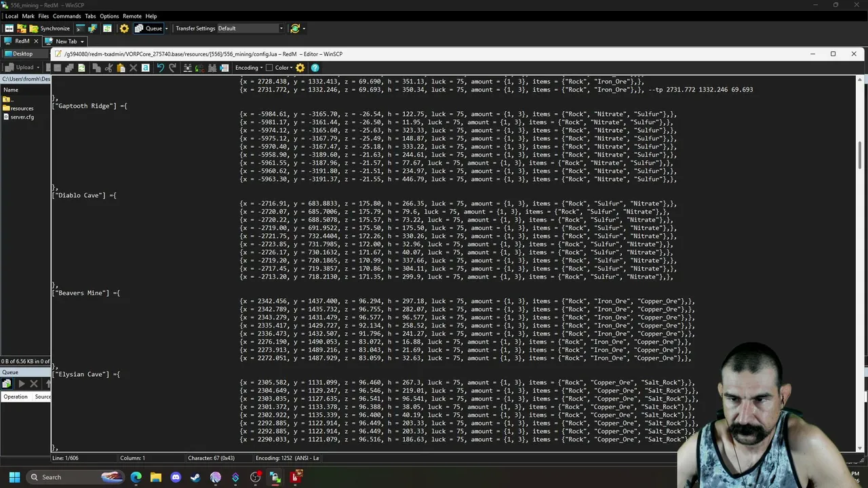This screenshot has width=868, height=488.
Task: Open the Transfer Settings Default dropdown
Action: click(x=250, y=28)
